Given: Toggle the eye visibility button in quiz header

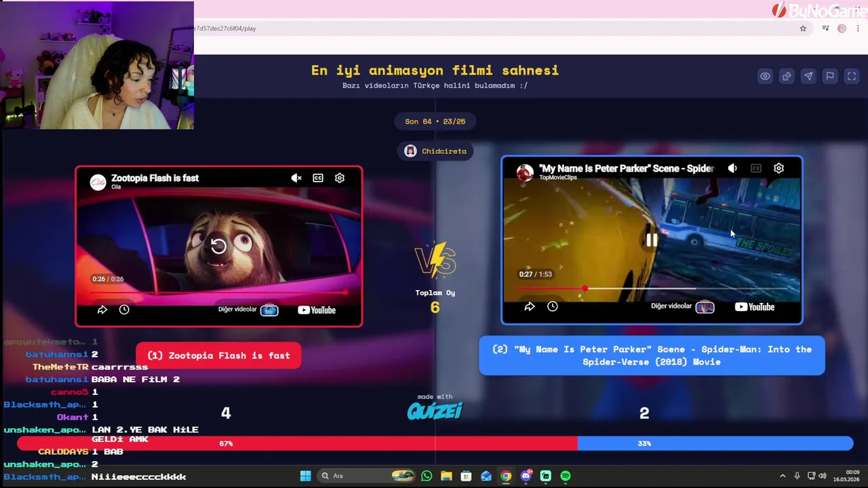Looking at the screenshot, I should tap(765, 77).
